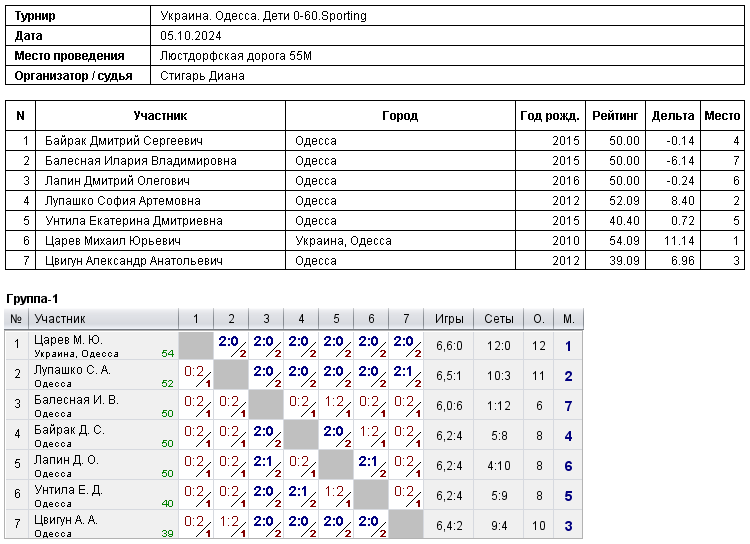The image size is (750, 544).
Task: Open participant 'Байрак Дмитрий Сергеевич'
Action: pos(123,141)
